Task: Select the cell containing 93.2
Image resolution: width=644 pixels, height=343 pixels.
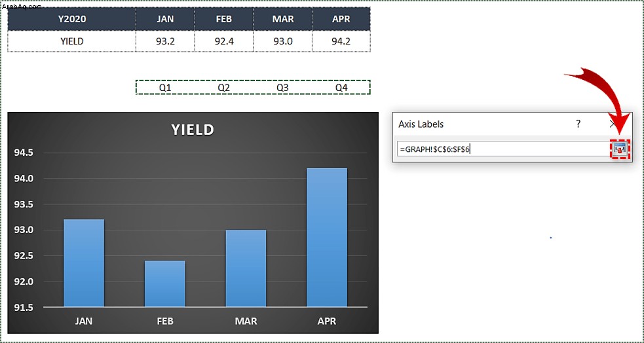Action: click(165, 41)
